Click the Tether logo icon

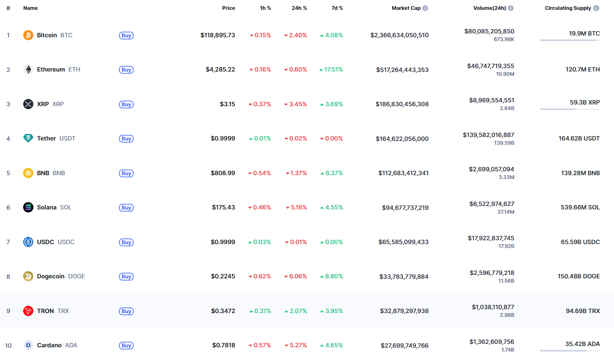28,138
